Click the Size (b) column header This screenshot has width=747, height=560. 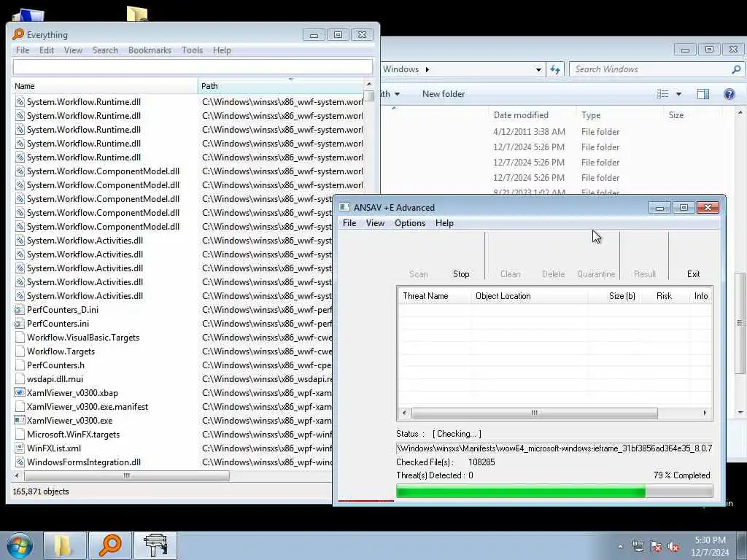pyautogui.click(x=615, y=296)
